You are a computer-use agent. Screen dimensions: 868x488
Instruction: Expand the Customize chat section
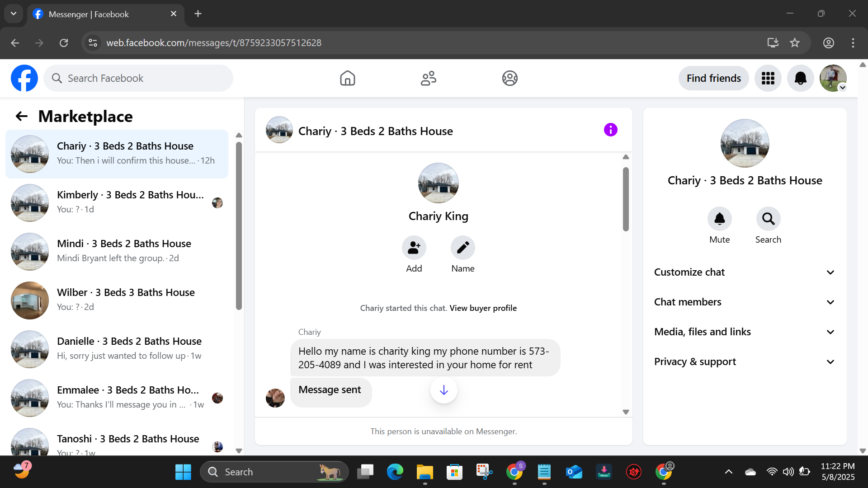click(745, 272)
